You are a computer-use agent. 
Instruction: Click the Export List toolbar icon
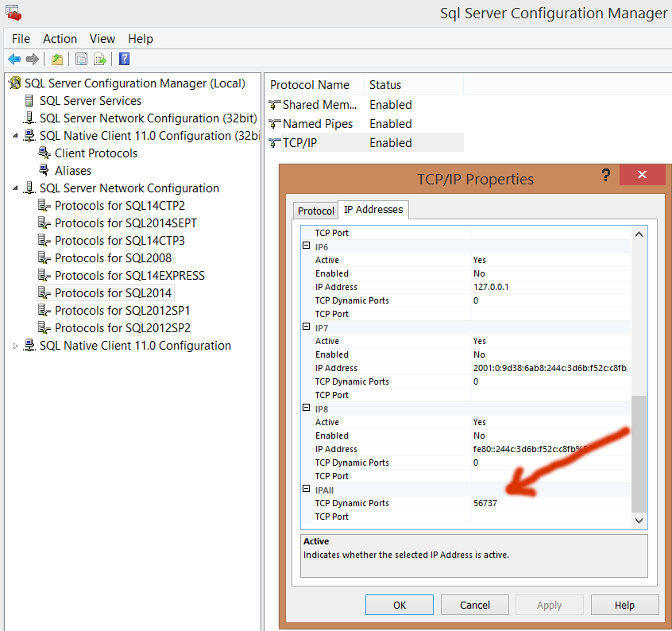click(100, 59)
